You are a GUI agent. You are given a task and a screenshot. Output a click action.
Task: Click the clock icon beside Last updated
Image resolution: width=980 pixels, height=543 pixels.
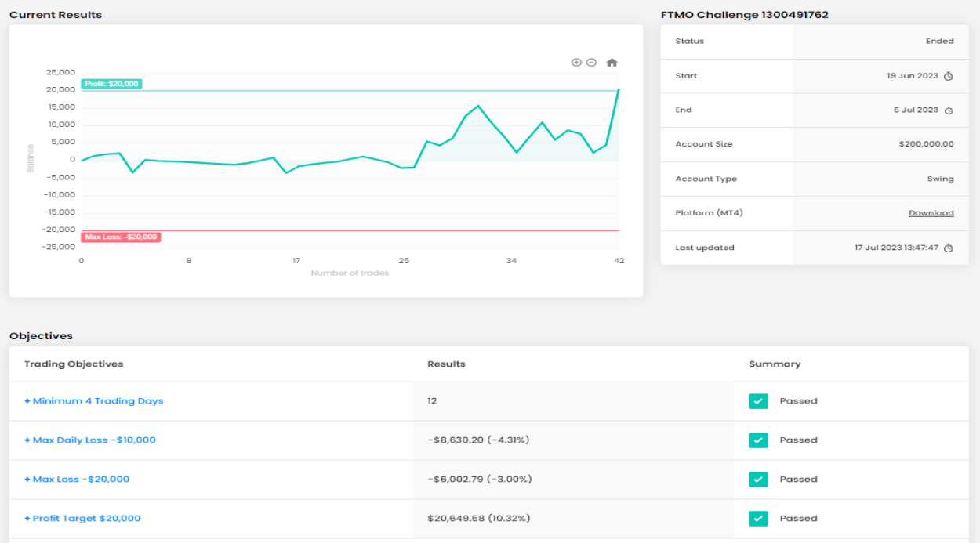(949, 248)
